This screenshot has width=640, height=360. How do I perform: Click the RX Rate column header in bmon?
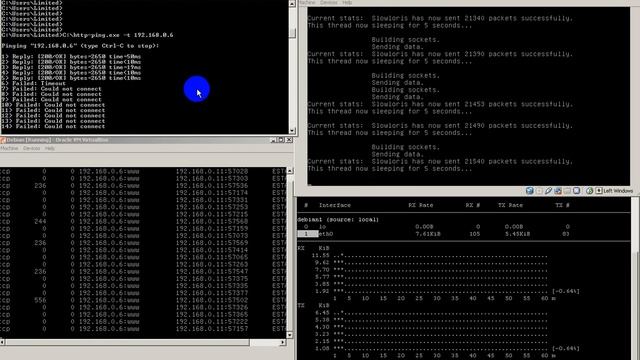click(421, 205)
